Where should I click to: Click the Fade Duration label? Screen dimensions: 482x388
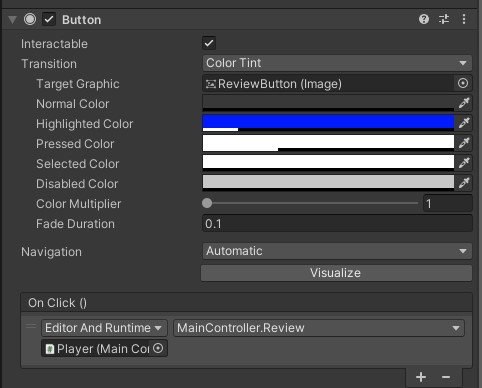(75, 224)
